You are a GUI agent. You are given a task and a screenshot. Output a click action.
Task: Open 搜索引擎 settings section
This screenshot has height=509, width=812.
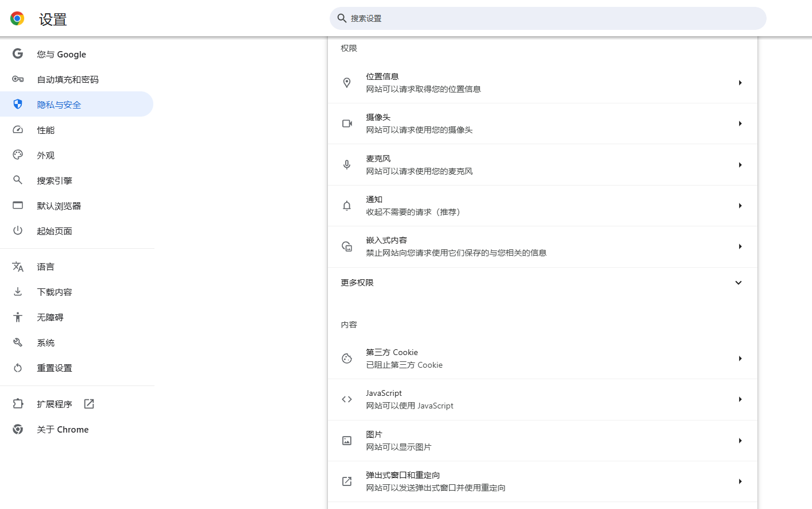click(76, 180)
